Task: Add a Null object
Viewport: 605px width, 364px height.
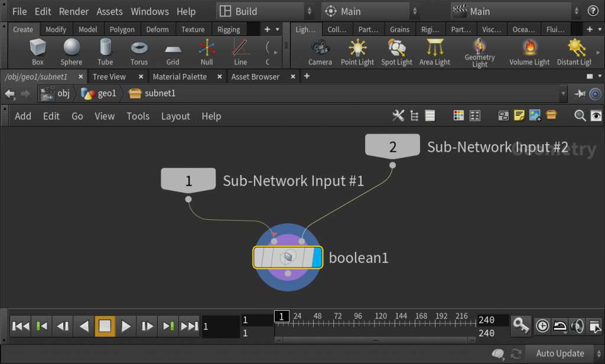Action: tap(207, 52)
